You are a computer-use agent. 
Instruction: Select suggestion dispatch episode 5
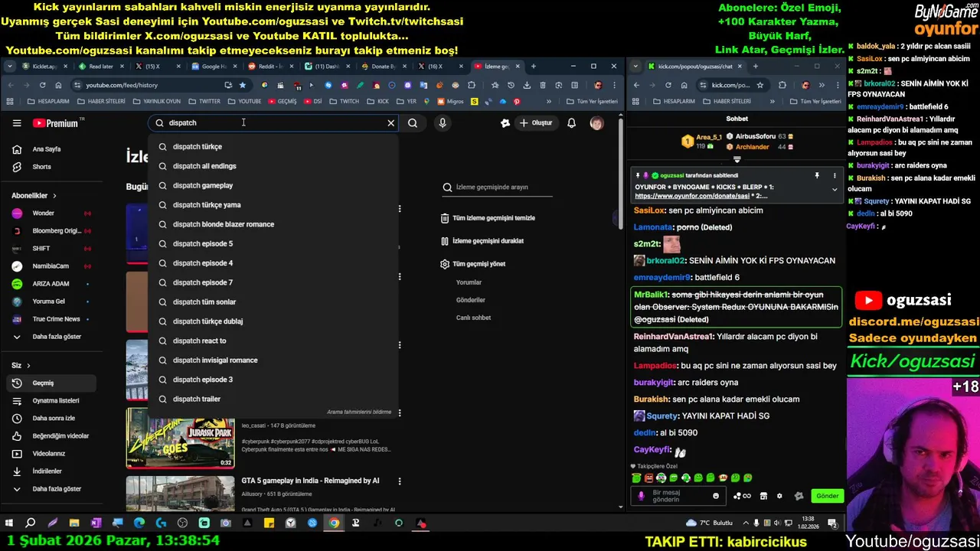(x=274, y=243)
